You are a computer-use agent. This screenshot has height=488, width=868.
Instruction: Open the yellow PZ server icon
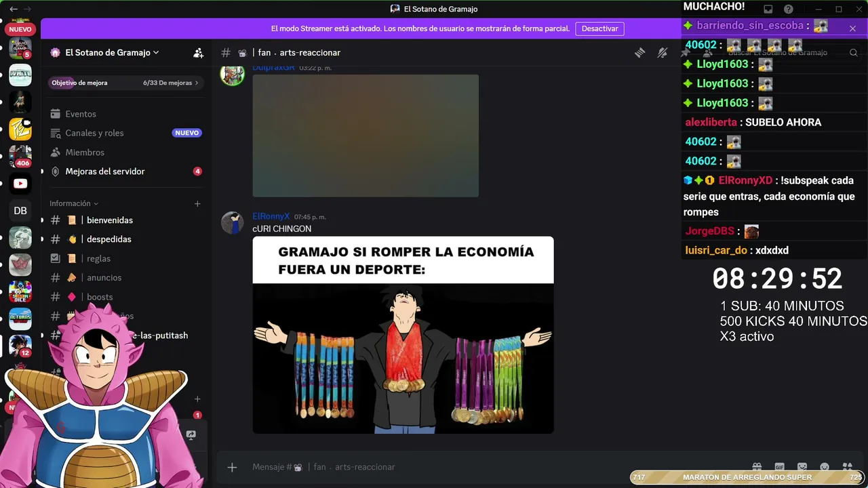(20, 129)
